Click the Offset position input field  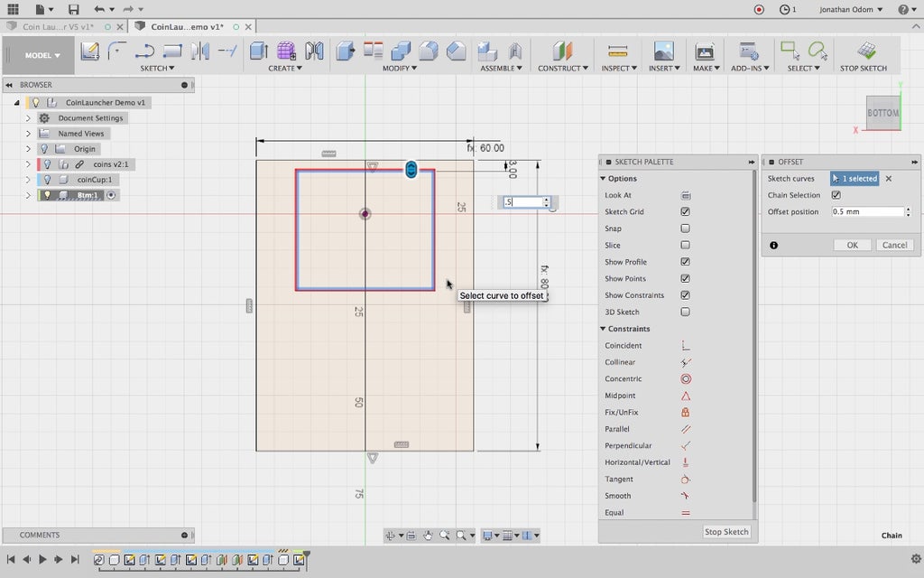click(x=865, y=212)
